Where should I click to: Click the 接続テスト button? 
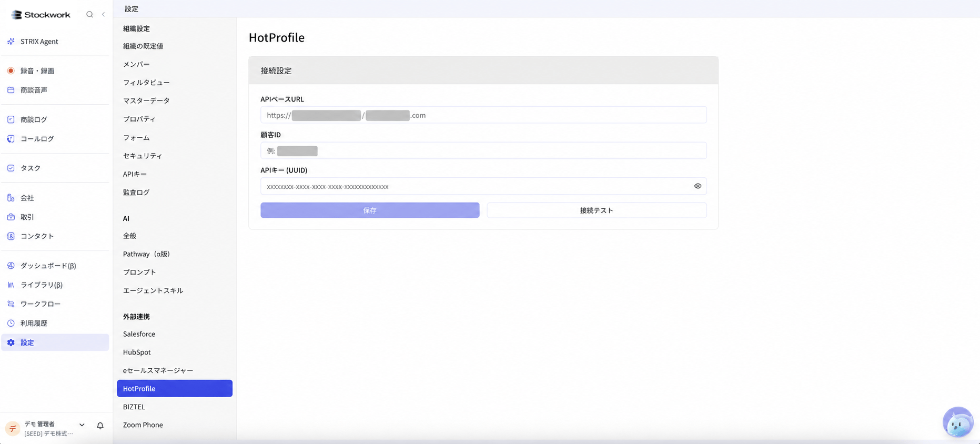click(597, 210)
